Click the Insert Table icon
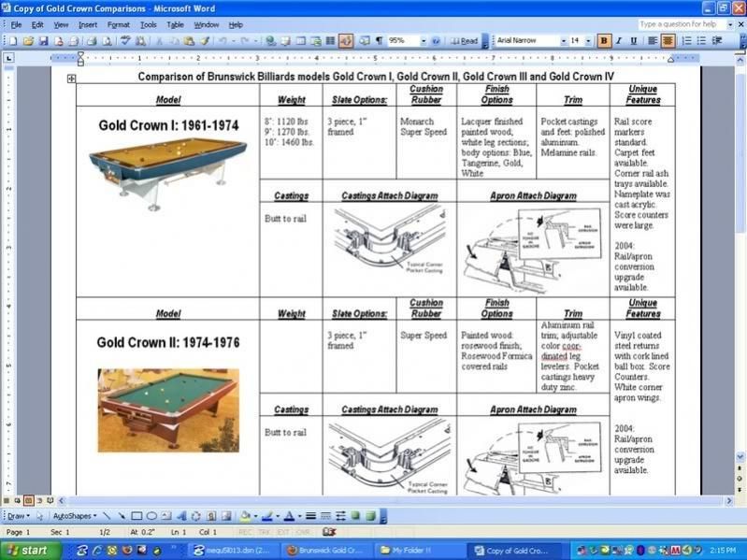747x560 pixels. [301, 41]
